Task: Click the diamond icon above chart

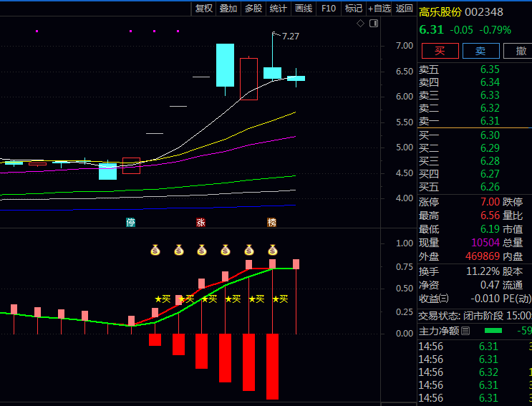Action: 360,24
